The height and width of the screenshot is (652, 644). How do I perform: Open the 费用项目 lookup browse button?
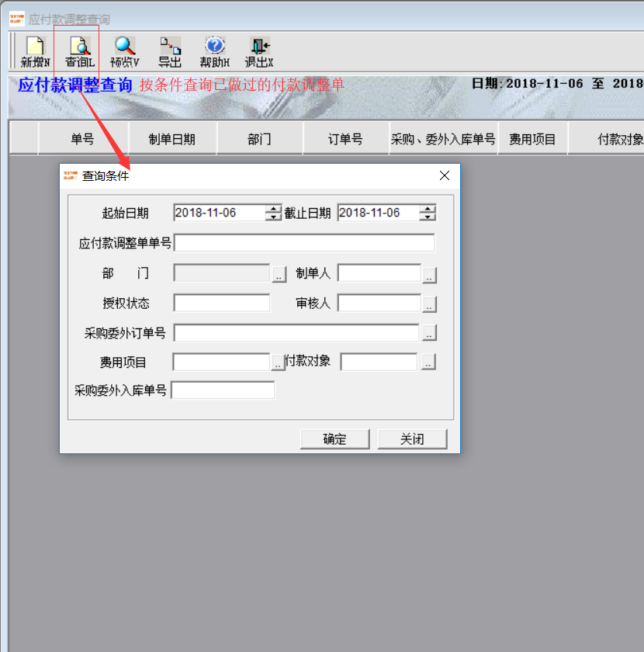click(278, 362)
